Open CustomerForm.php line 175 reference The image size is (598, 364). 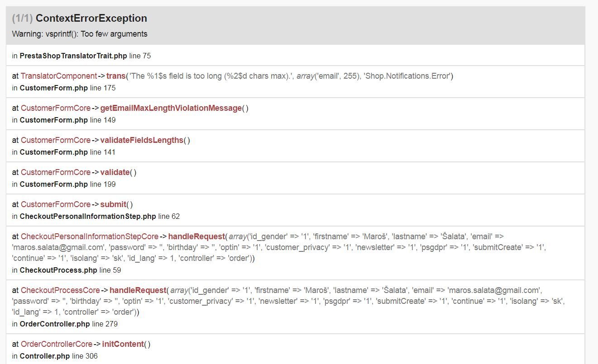point(53,88)
